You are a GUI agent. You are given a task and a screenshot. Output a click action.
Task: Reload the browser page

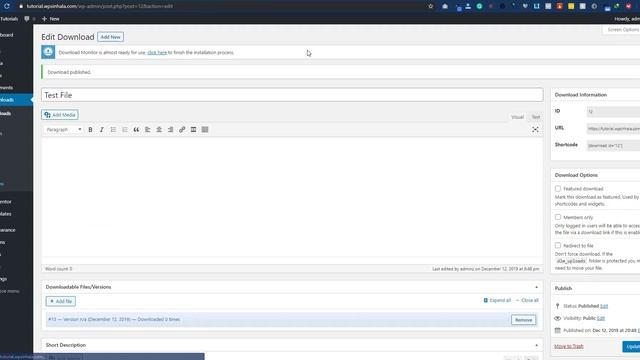[x=7, y=6]
